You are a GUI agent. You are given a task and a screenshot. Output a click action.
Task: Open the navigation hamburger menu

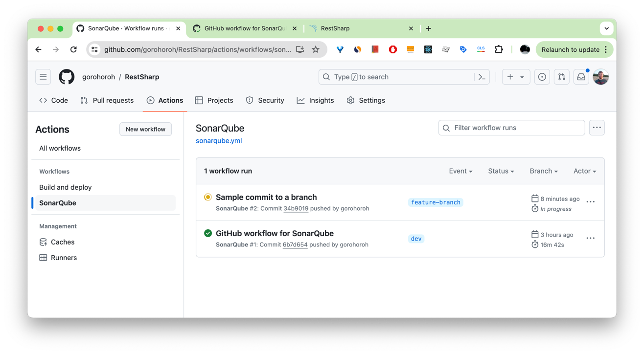tap(43, 77)
